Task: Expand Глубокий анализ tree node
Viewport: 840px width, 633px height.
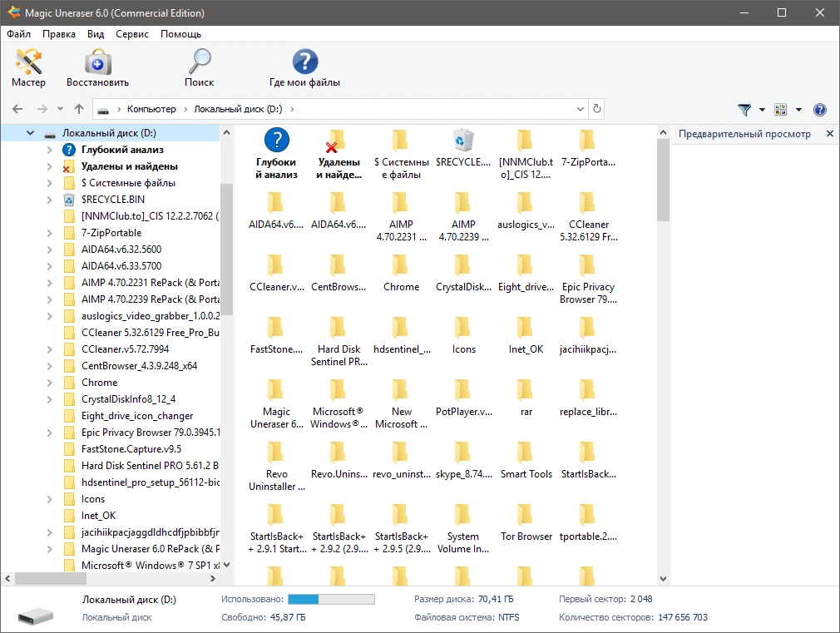Action: (x=49, y=150)
